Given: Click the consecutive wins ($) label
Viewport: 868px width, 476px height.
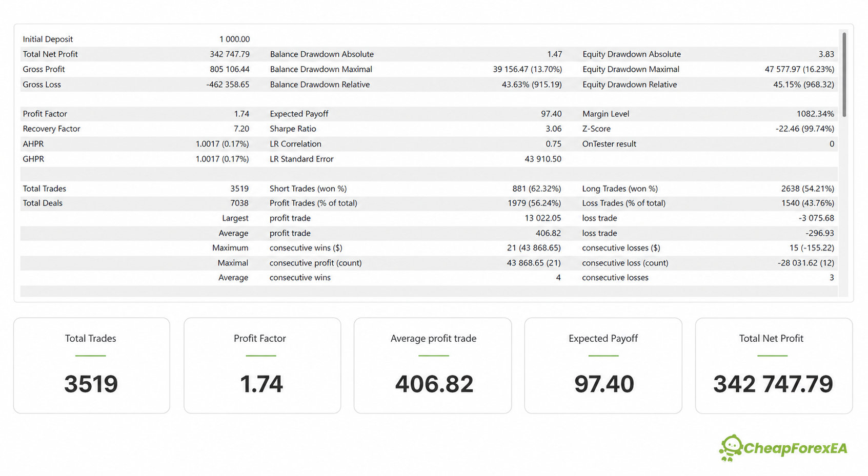Looking at the screenshot, I should coord(306,247).
